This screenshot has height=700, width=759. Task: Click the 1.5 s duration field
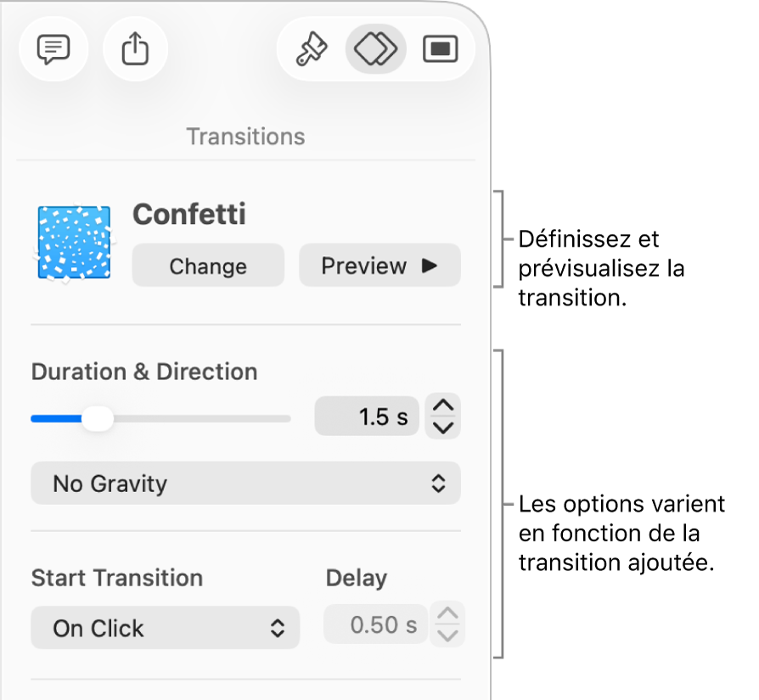coord(367,417)
